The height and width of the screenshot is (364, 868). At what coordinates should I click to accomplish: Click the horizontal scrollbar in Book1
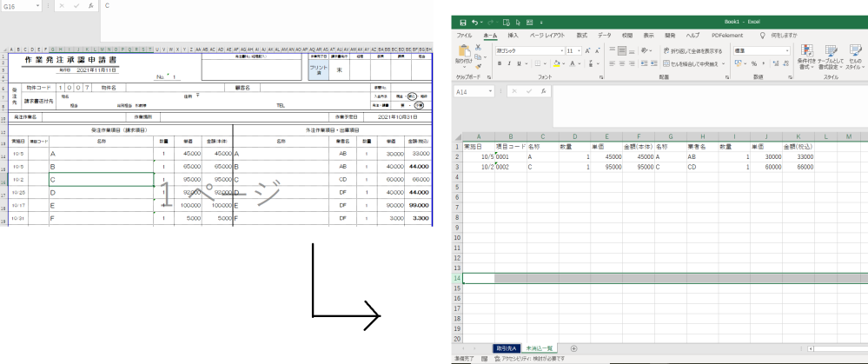tap(838, 348)
